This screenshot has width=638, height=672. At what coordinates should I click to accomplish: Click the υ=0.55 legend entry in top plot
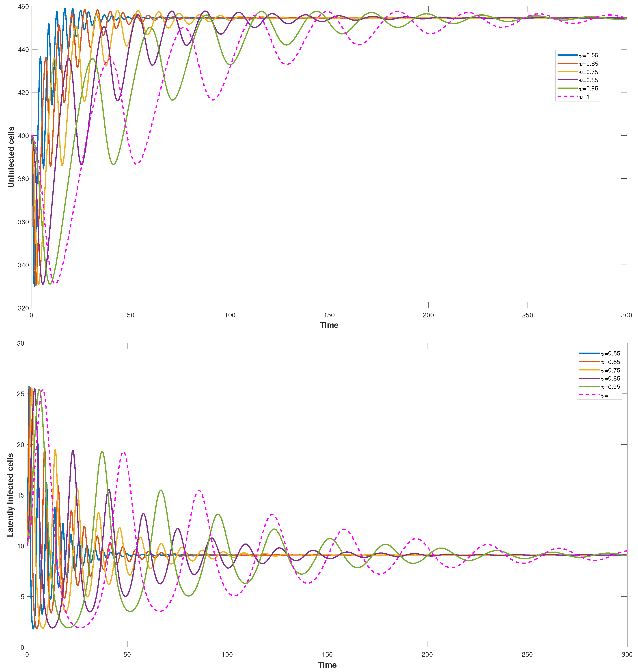(x=588, y=56)
